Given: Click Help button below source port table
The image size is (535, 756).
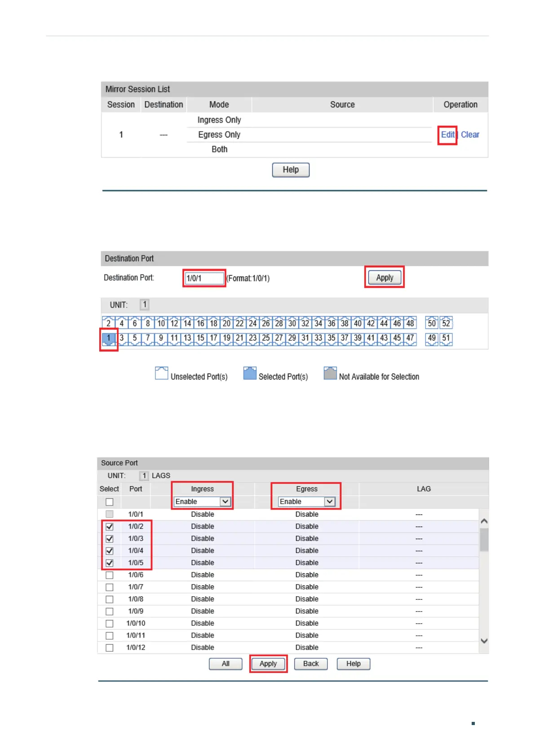Looking at the screenshot, I should 354,664.
